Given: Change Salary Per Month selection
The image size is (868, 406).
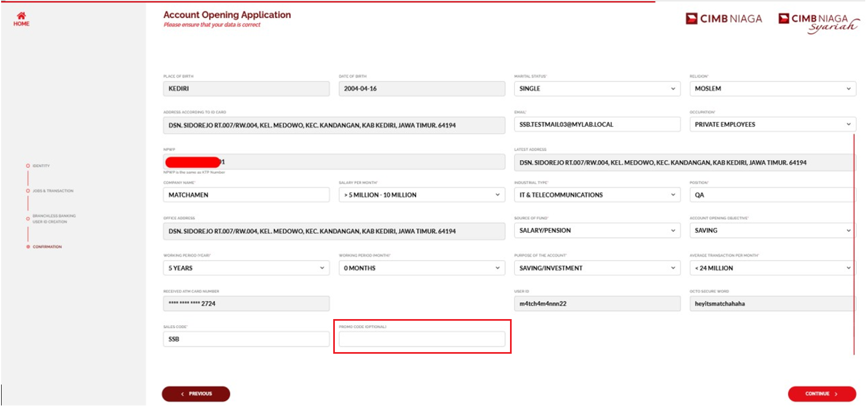Looking at the screenshot, I should [x=421, y=195].
